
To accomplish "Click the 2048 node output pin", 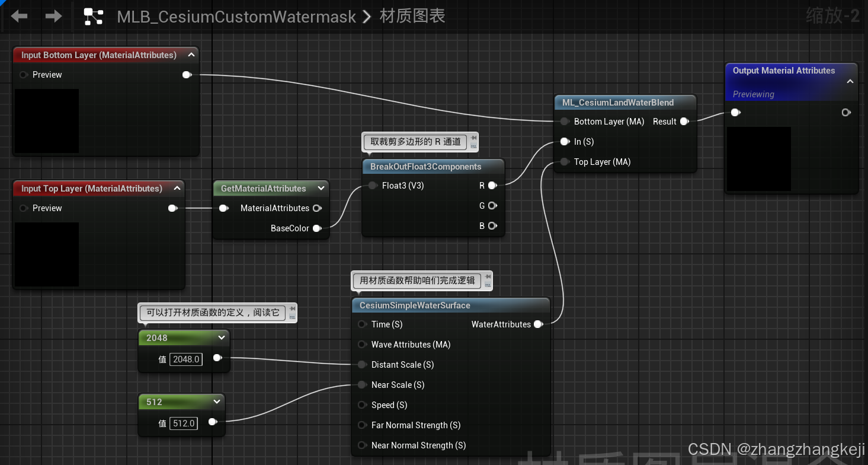I will [x=217, y=358].
